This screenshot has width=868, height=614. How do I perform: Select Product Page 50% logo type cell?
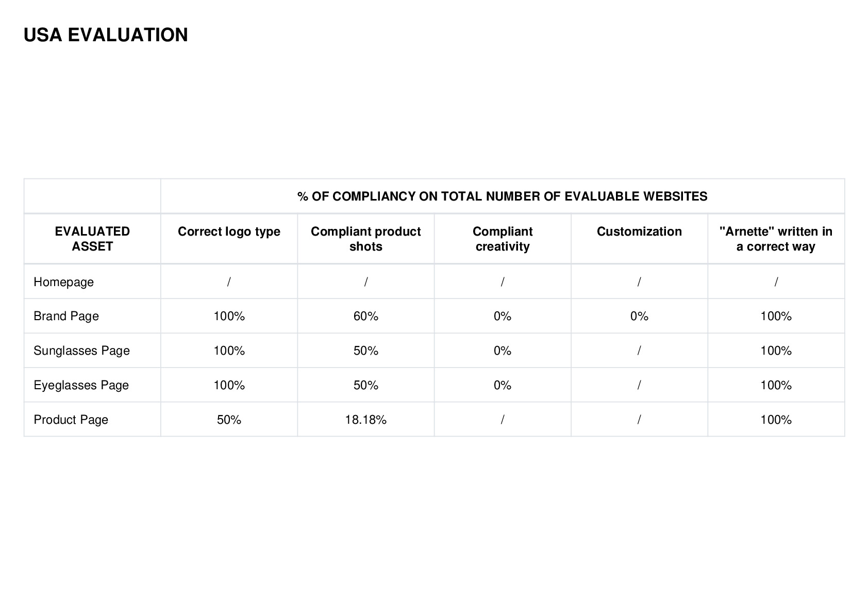tap(229, 420)
